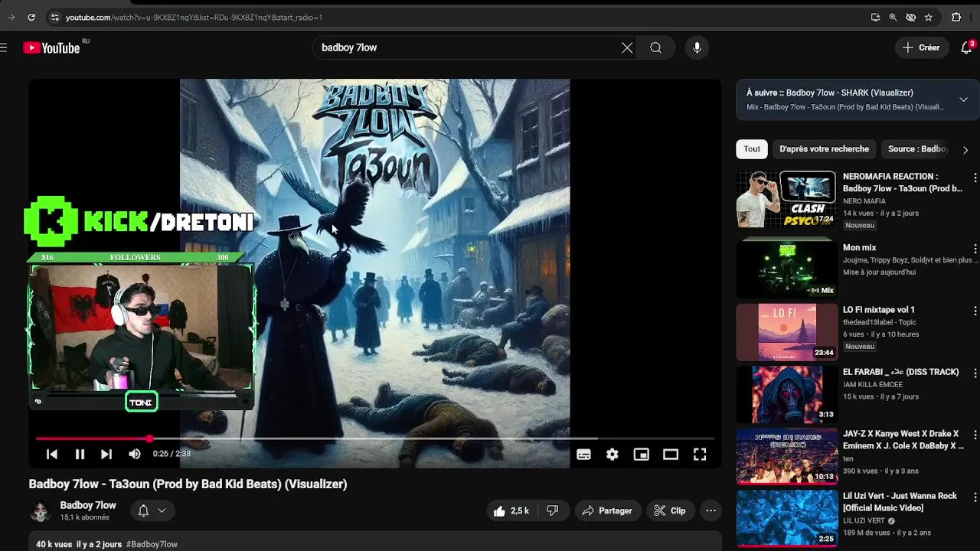Start voice search with microphone
Viewport: 980px width, 551px height.
(x=697, y=47)
